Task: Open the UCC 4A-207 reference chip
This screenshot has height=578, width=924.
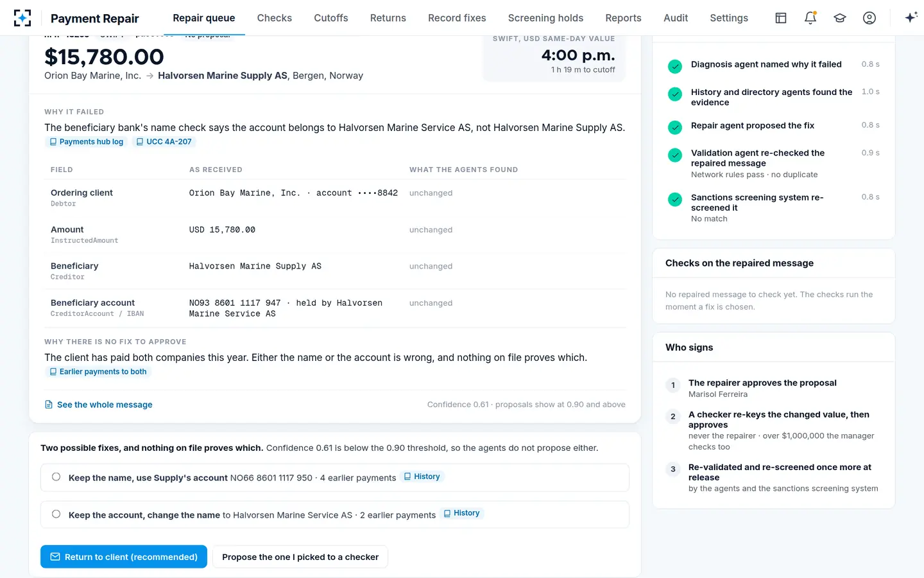Action: 164,142
